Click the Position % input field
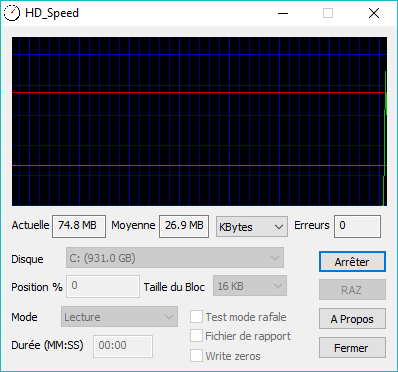Viewport: 398px width, 372px height. 103,286
